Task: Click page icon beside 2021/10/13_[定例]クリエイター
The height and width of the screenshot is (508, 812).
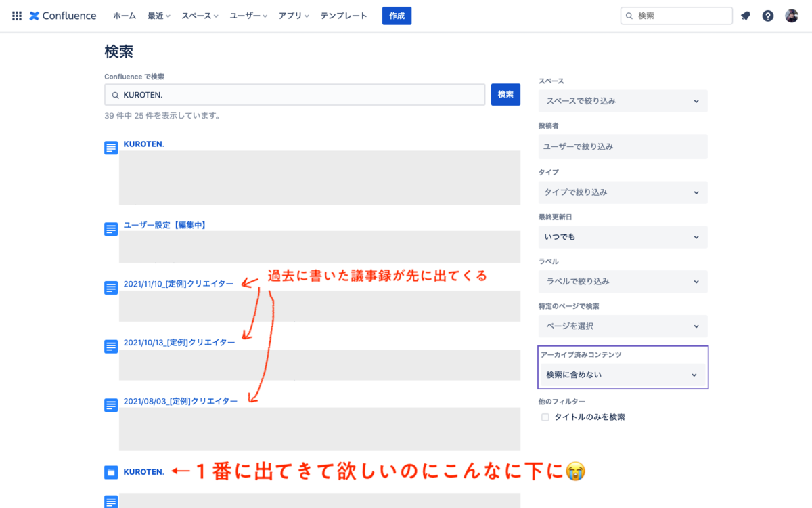Action: coord(111,346)
